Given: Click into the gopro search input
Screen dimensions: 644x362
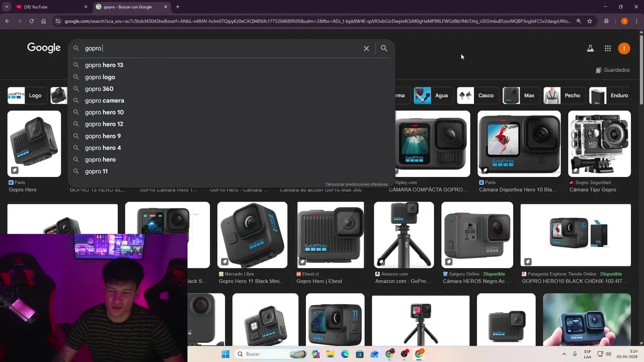Looking at the screenshot, I should click(221, 48).
